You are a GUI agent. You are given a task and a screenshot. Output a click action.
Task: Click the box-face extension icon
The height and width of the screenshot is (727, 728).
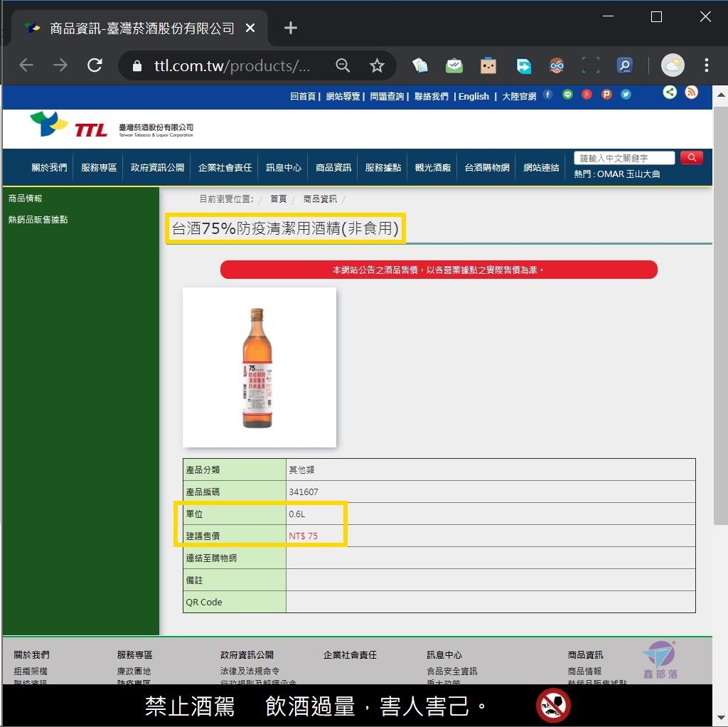pyautogui.click(x=488, y=65)
